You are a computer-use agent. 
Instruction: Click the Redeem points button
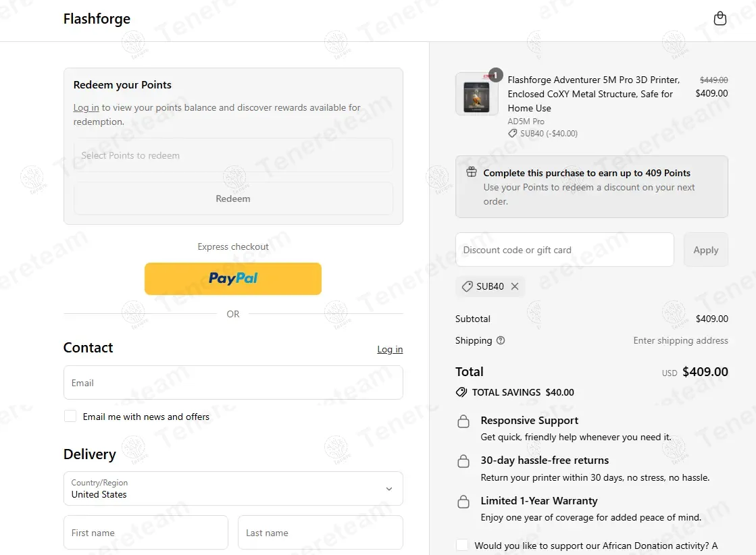click(233, 199)
